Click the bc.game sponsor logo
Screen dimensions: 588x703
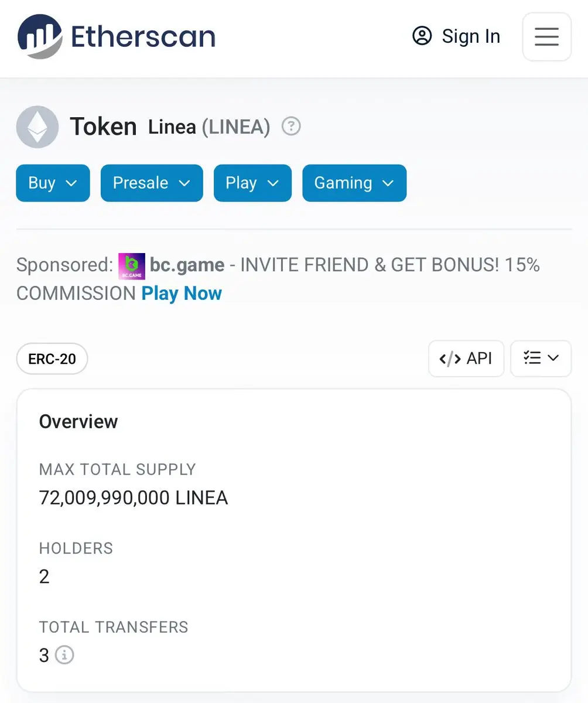(131, 265)
